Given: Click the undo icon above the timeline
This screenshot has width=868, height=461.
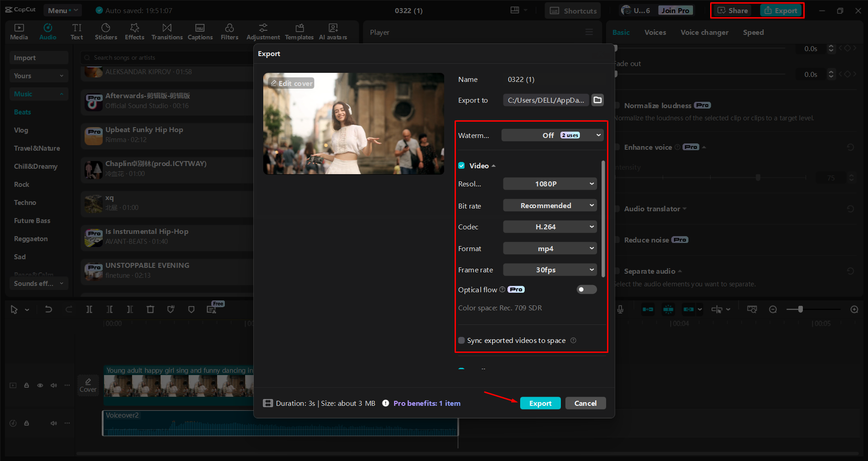Looking at the screenshot, I should tap(48, 309).
